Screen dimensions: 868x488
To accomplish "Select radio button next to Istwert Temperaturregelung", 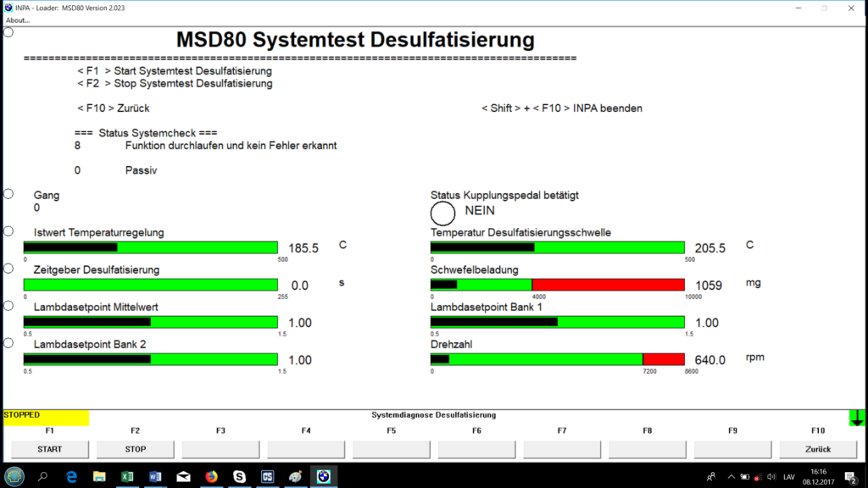I will pos(8,231).
